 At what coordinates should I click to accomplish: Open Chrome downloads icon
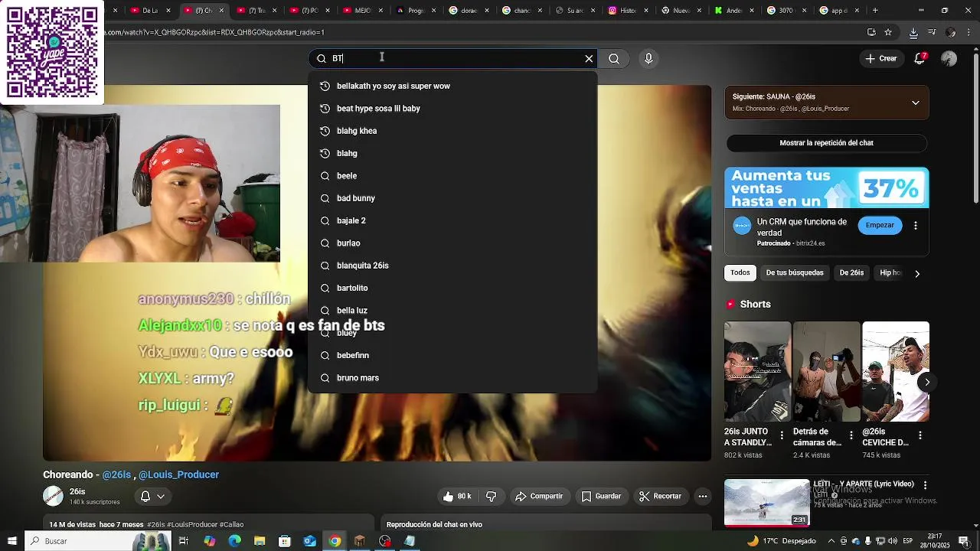tap(913, 32)
